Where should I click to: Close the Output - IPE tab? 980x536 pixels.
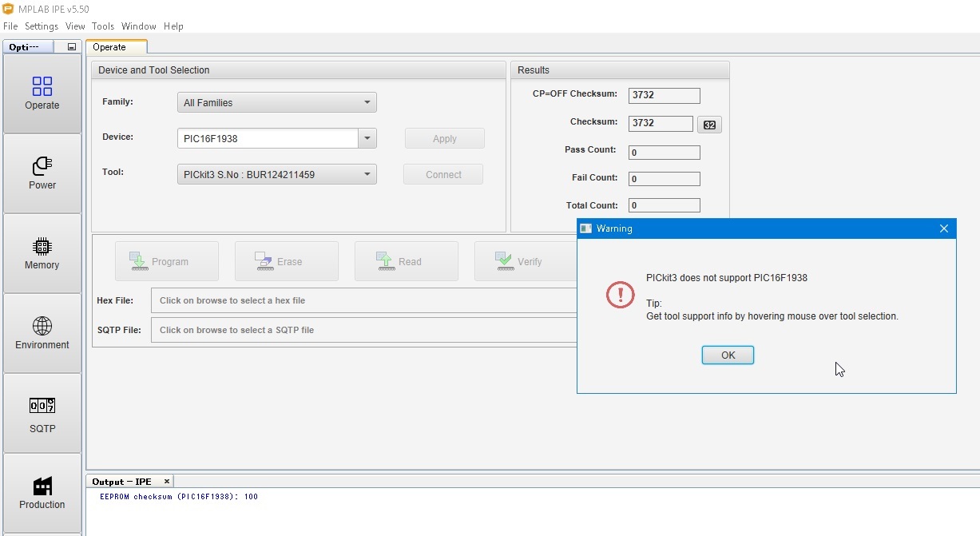pos(167,482)
